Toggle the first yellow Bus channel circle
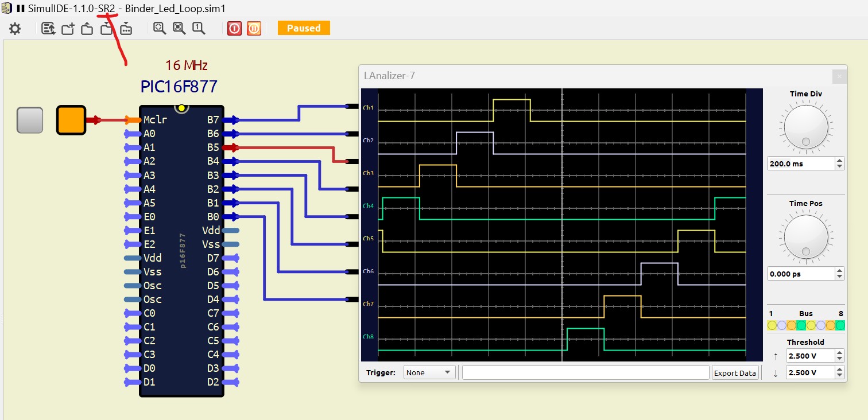 tap(772, 325)
